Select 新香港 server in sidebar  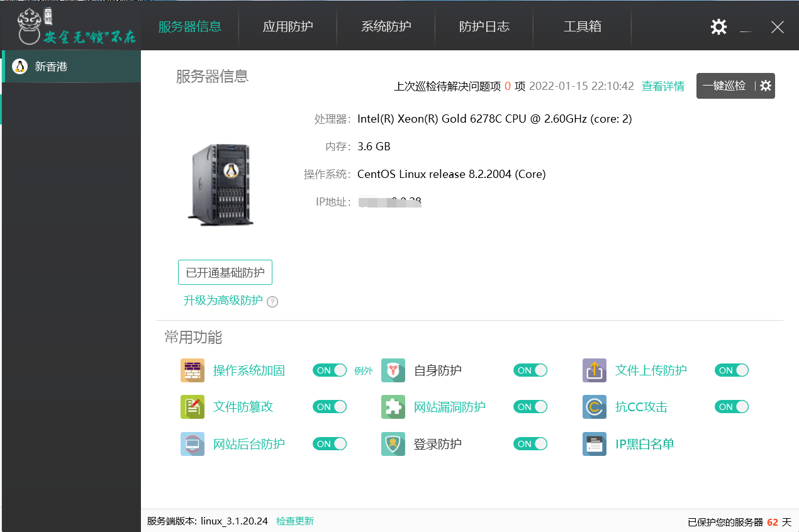[72, 67]
